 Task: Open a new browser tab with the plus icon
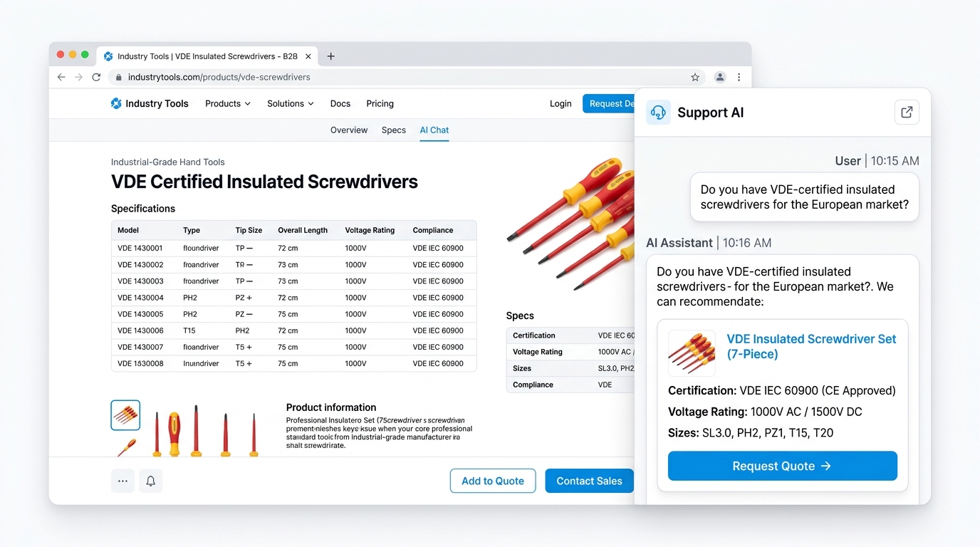(330, 56)
